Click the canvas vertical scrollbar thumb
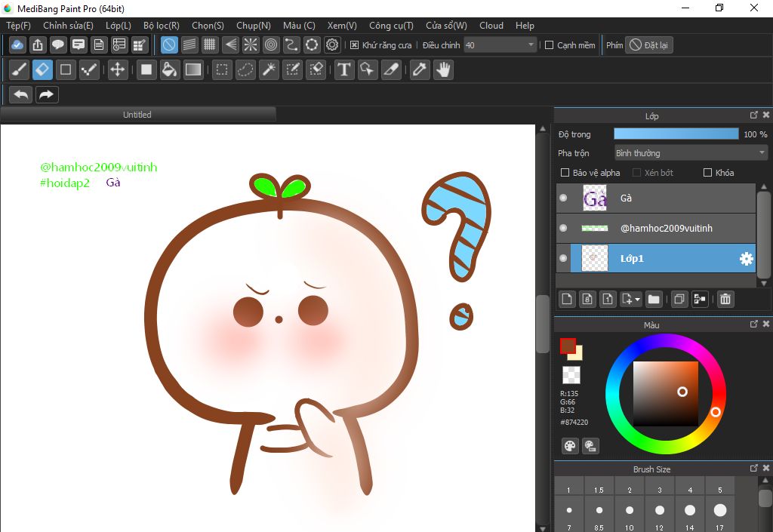Screen dimensions: 773x532 543,324
